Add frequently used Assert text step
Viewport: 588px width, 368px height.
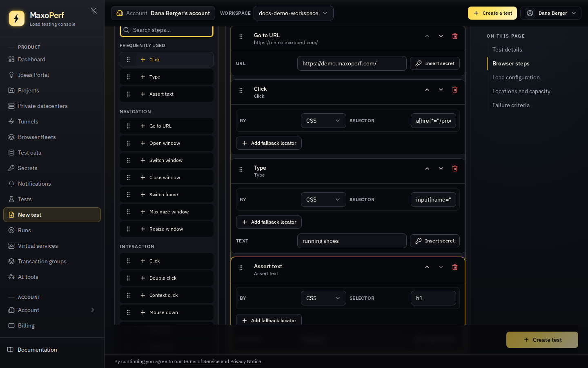(167, 94)
